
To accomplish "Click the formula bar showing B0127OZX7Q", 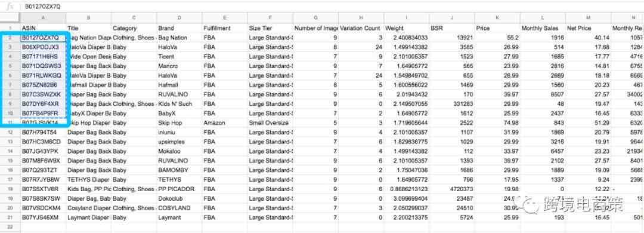I will tap(329, 7).
